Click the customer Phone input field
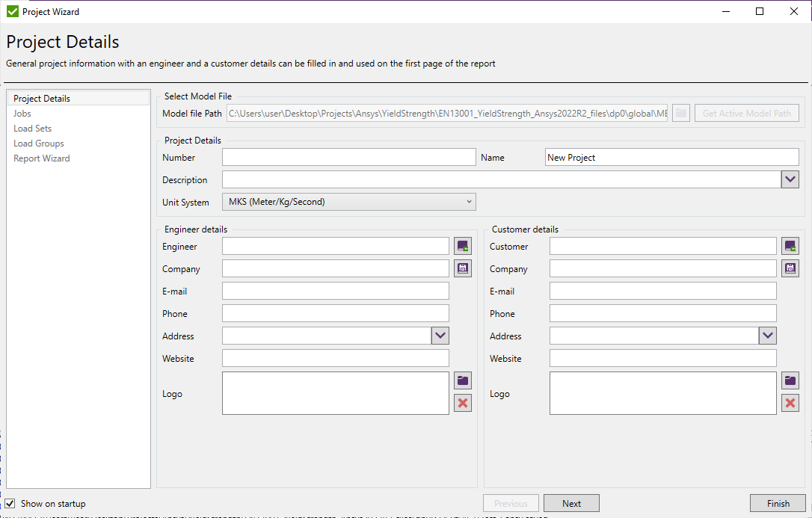Image resolution: width=812 pixels, height=518 pixels. pyautogui.click(x=663, y=313)
